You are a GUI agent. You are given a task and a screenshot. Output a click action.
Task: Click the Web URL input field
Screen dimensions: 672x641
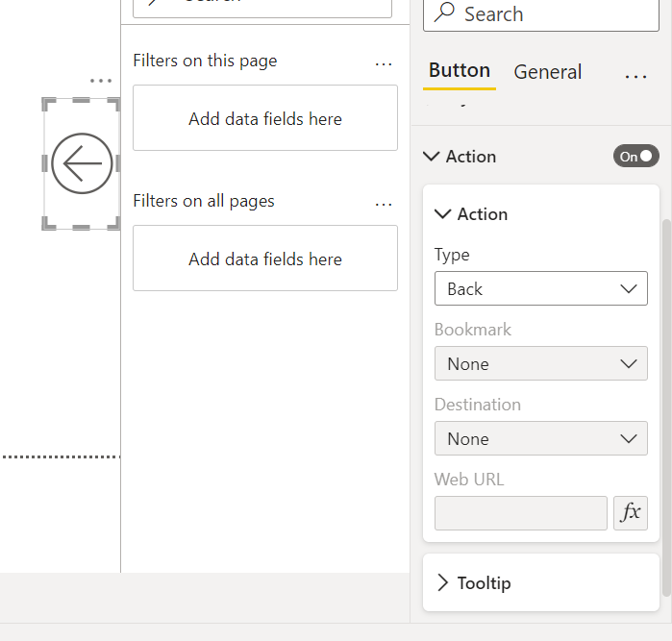(521, 513)
